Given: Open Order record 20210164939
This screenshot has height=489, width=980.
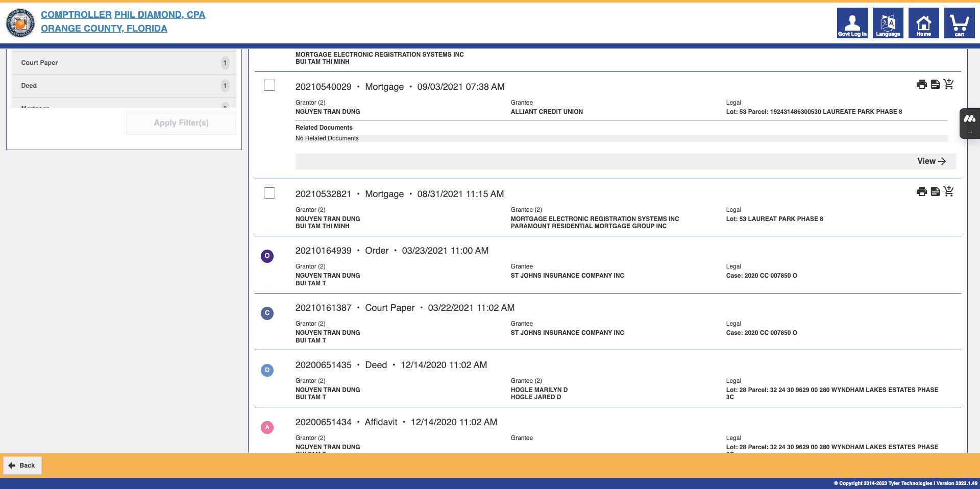Looking at the screenshot, I should pyautogui.click(x=392, y=251).
